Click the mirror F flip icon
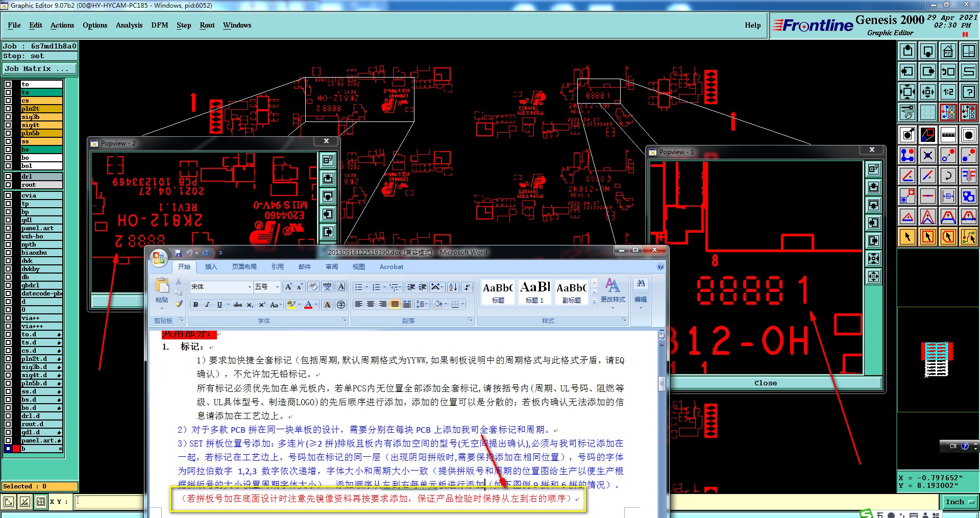This screenshot has height=518, width=980. [968, 176]
